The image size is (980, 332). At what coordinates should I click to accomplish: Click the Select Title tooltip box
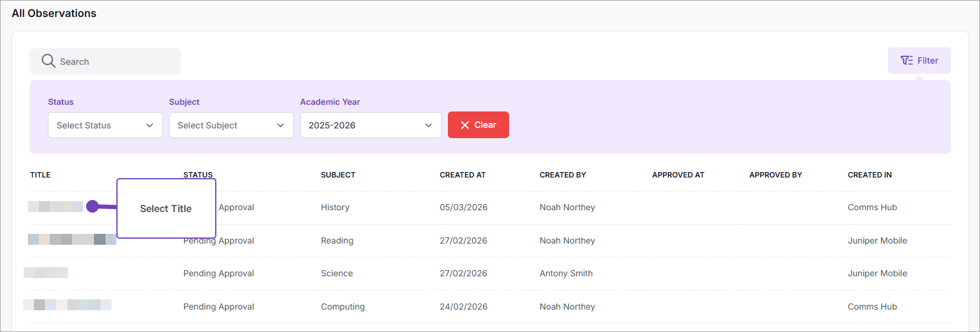pos(166,208)
